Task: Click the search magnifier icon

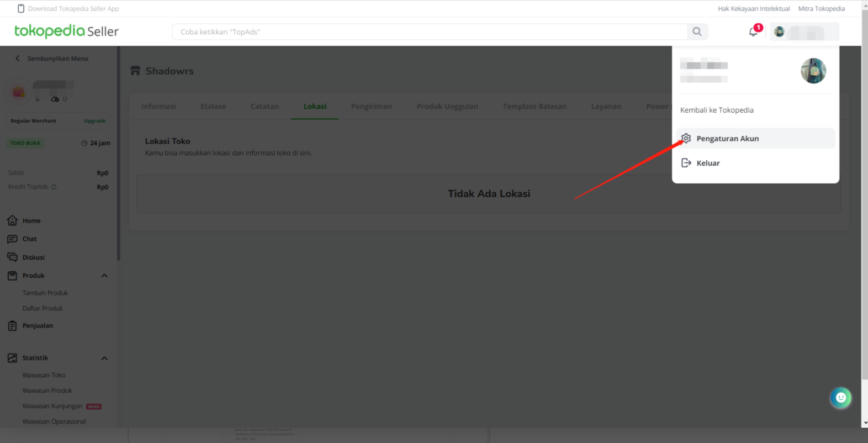Action: (x=697, y=32)
